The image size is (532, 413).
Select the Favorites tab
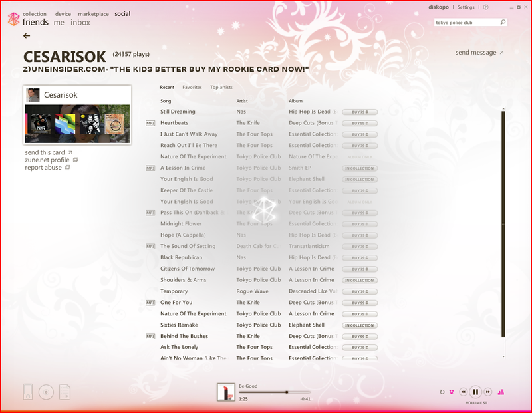click(x=192, y=87)
